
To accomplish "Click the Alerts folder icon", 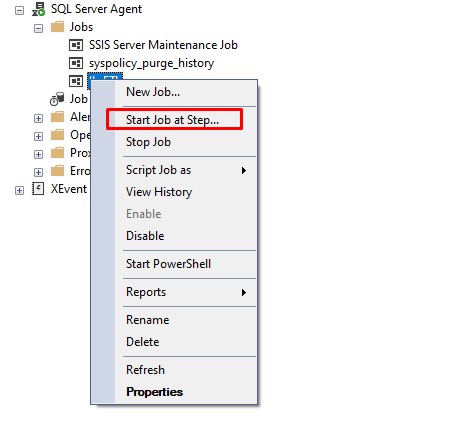I will (x=57, y=117).
